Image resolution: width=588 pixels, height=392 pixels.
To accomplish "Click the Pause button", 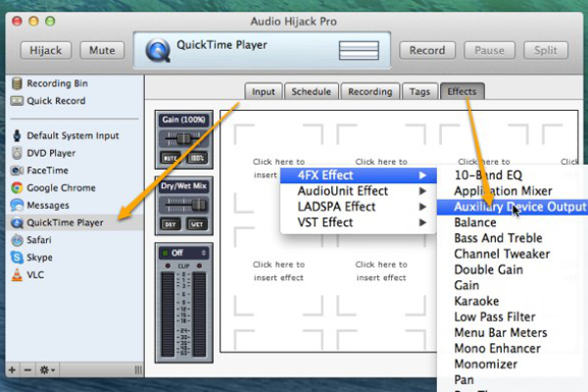I will [x=489, y=50].
